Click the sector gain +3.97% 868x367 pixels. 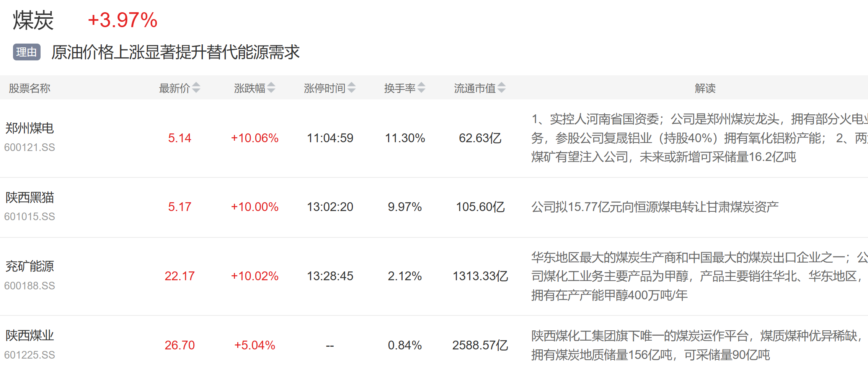click(x=122, y=20)
